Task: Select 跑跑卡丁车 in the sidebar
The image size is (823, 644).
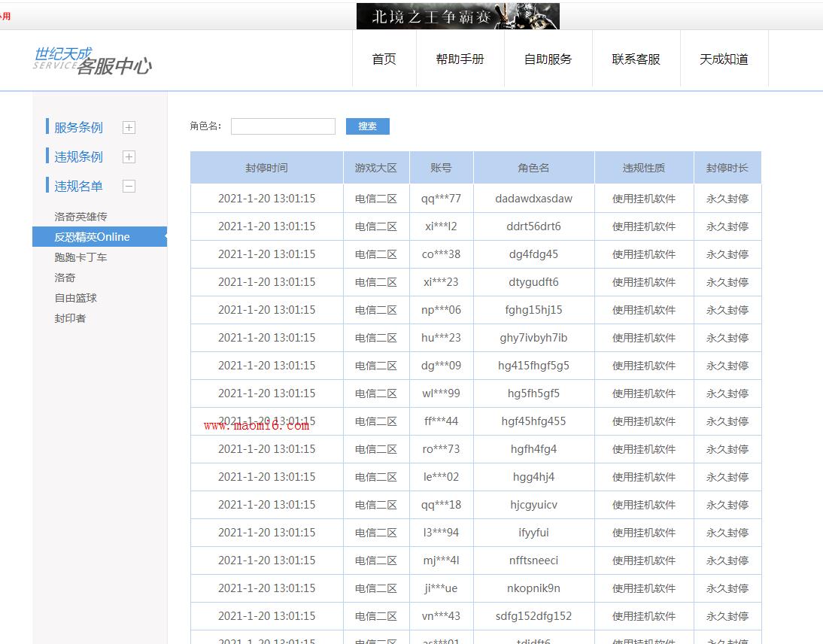Action: point(80,257)
